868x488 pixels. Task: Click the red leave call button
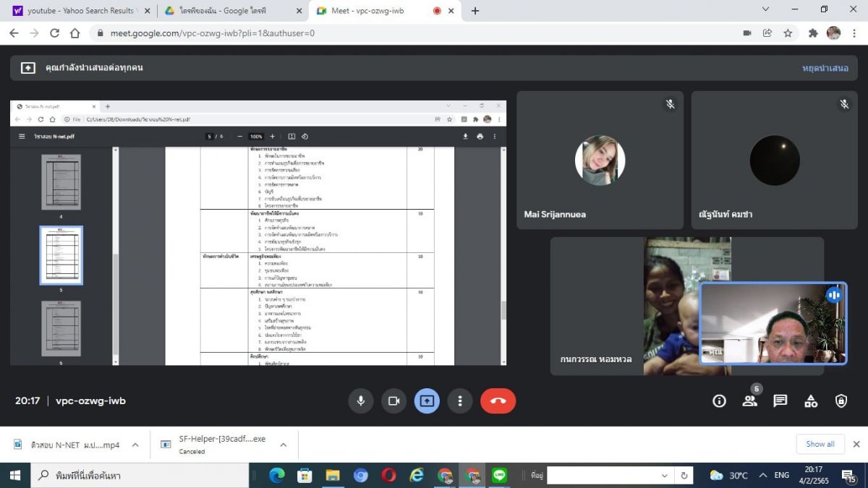tap(498, 401)
